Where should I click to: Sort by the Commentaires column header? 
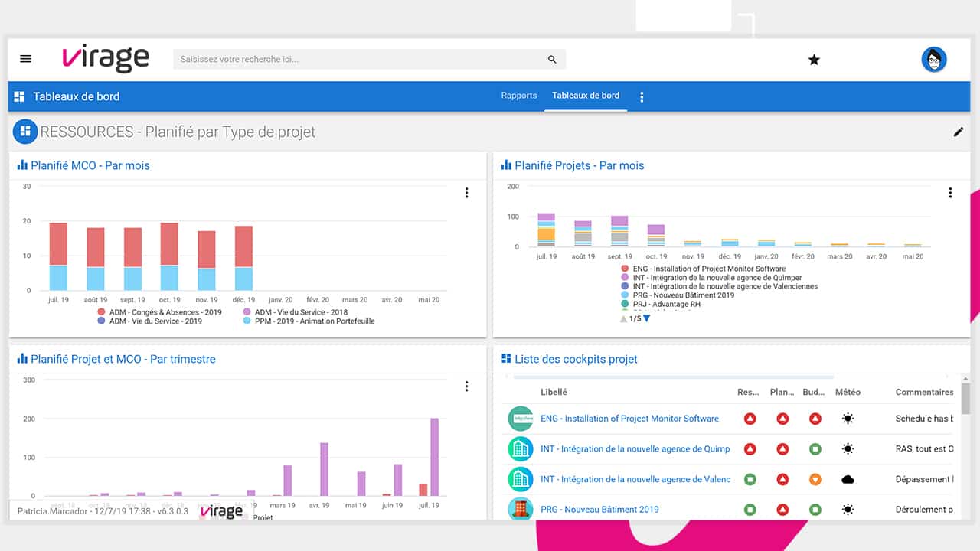[924, 392]
